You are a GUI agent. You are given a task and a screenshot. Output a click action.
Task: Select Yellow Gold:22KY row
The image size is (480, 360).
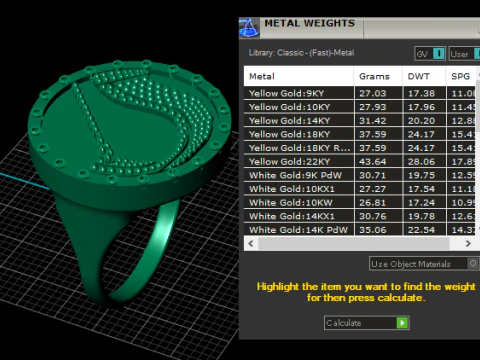(x=359, y=162)
